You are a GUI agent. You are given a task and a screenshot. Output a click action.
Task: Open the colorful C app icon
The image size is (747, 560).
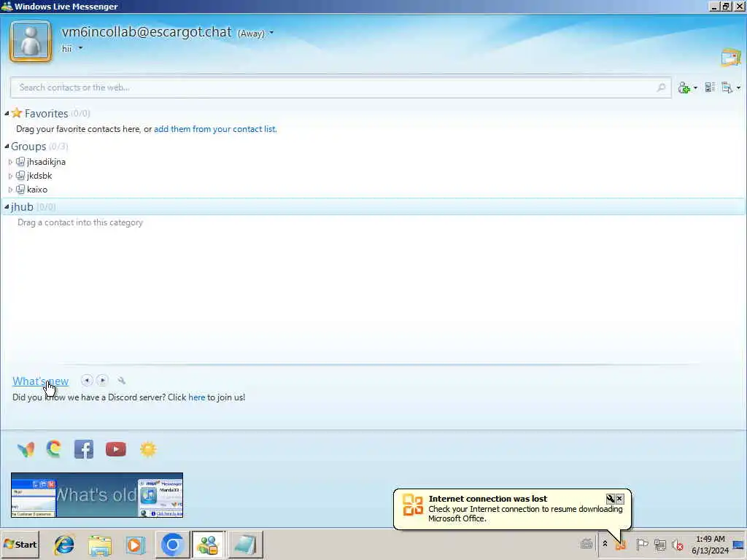[54, 449]
